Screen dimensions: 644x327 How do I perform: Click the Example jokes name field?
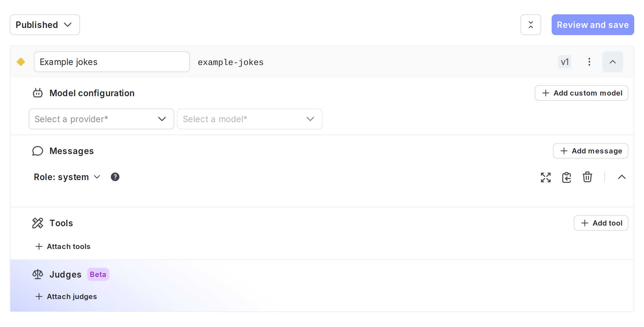[112, 62]
